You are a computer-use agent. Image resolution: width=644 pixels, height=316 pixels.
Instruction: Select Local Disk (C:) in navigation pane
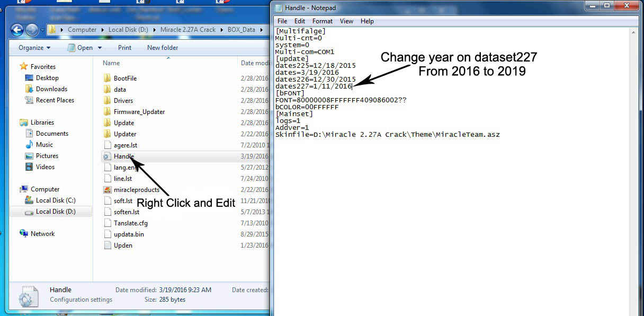[56, 200]
